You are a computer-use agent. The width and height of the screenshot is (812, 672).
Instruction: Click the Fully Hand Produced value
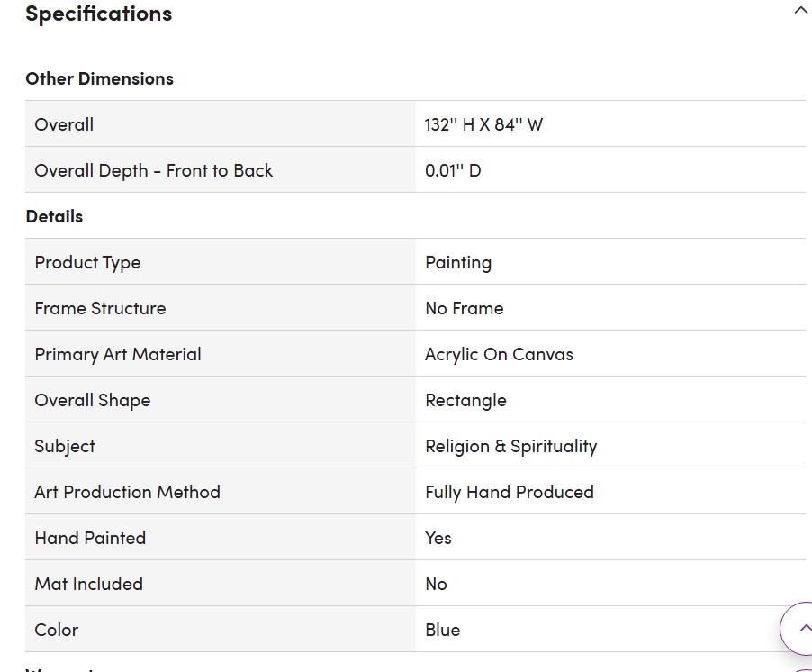509,492
